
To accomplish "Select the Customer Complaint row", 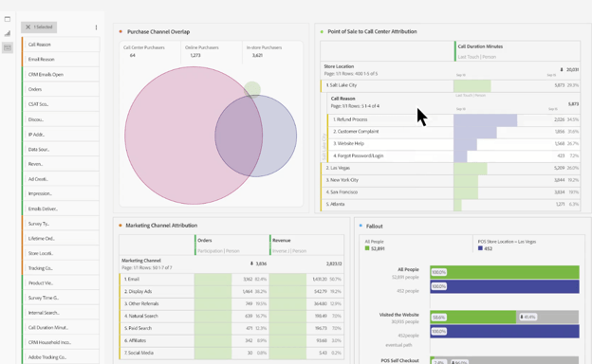I will [453, 132].
